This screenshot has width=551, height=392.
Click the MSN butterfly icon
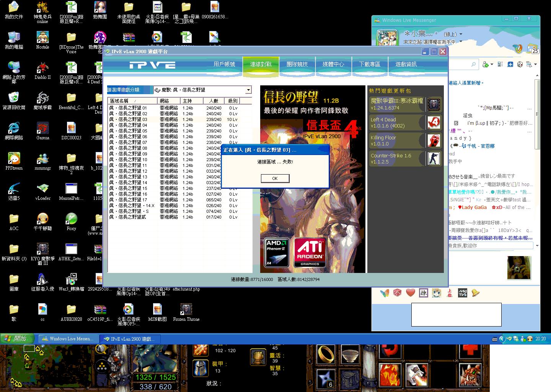click(385, 293)
